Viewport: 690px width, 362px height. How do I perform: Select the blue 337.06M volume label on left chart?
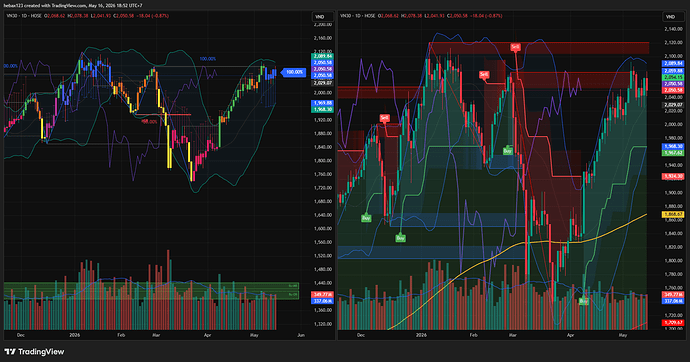point(323,301)
